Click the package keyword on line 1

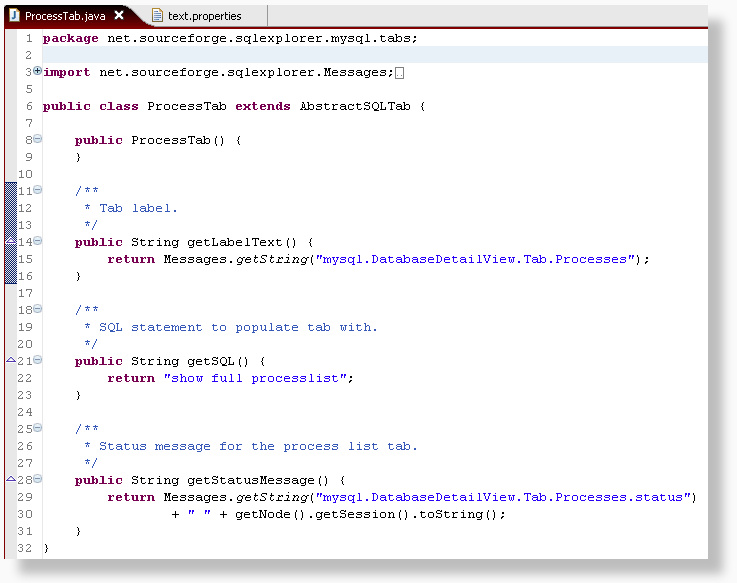click(x=71, y=39)
